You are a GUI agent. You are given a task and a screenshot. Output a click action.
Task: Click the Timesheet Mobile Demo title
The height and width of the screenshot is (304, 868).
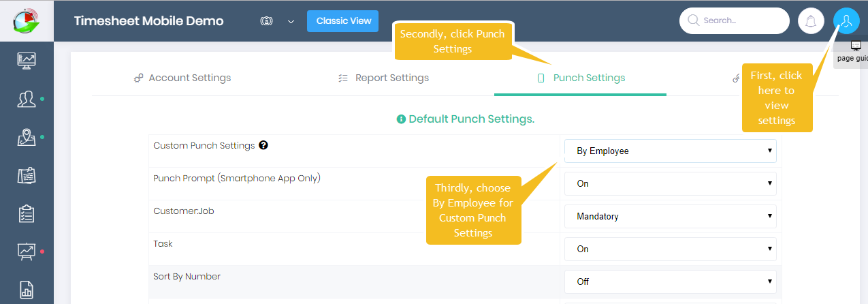[148, 20]
